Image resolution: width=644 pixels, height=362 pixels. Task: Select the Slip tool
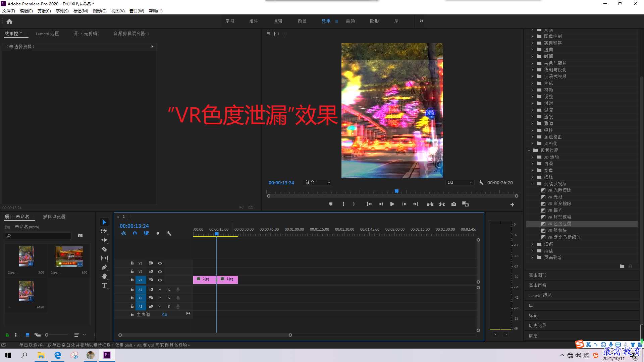[104, 258]
